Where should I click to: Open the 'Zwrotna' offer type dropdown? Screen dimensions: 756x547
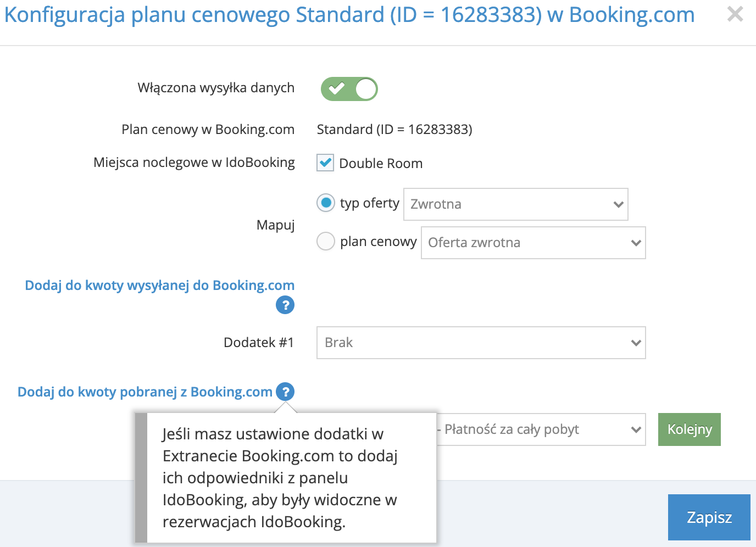[x=515, y=204]
